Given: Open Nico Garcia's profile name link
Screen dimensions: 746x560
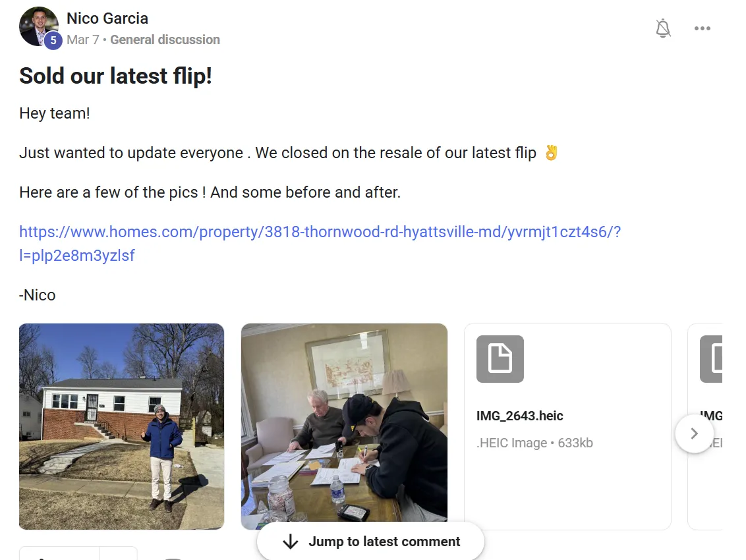Looking at the screenshot, I should (107, 18).
